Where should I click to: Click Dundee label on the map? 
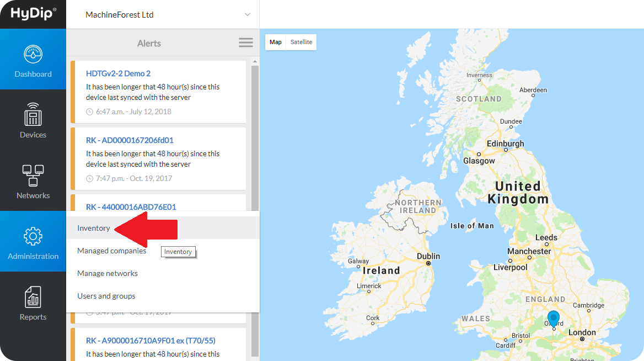point(511,121)
